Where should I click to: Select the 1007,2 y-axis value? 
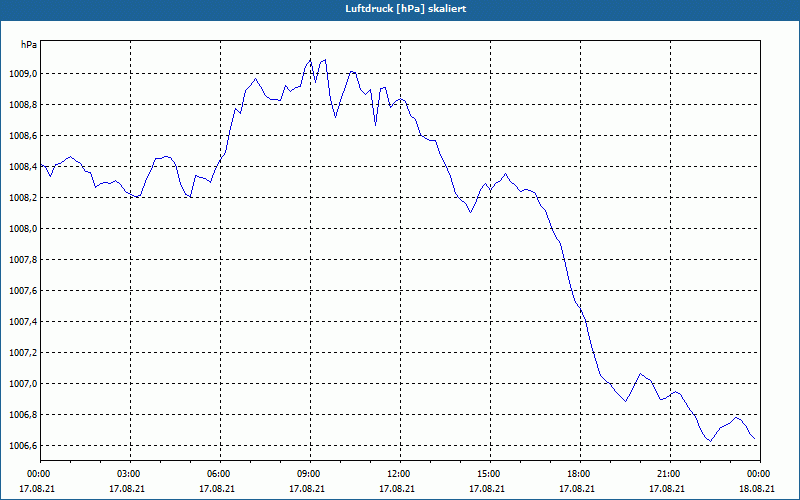23,353
